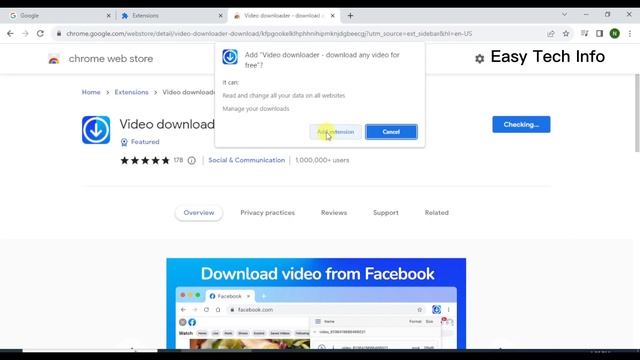
Task: Select the Overview tab
Action: (199, 213)
